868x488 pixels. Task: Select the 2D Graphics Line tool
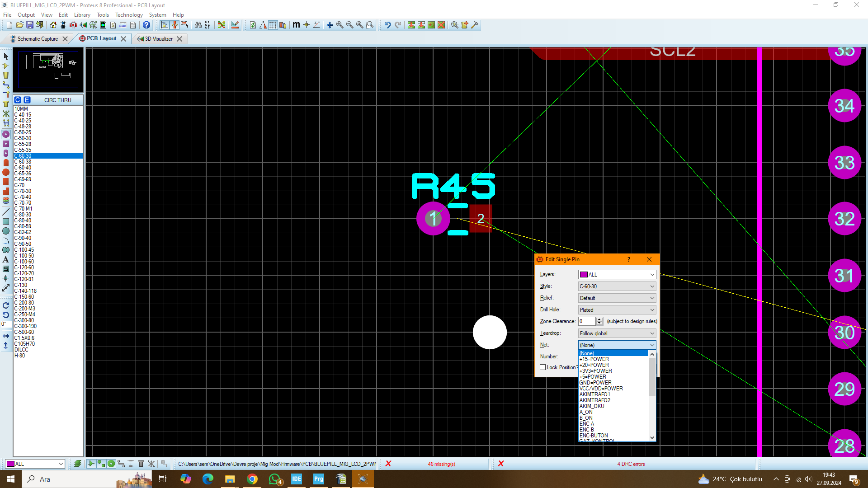[x=6, y=212]
